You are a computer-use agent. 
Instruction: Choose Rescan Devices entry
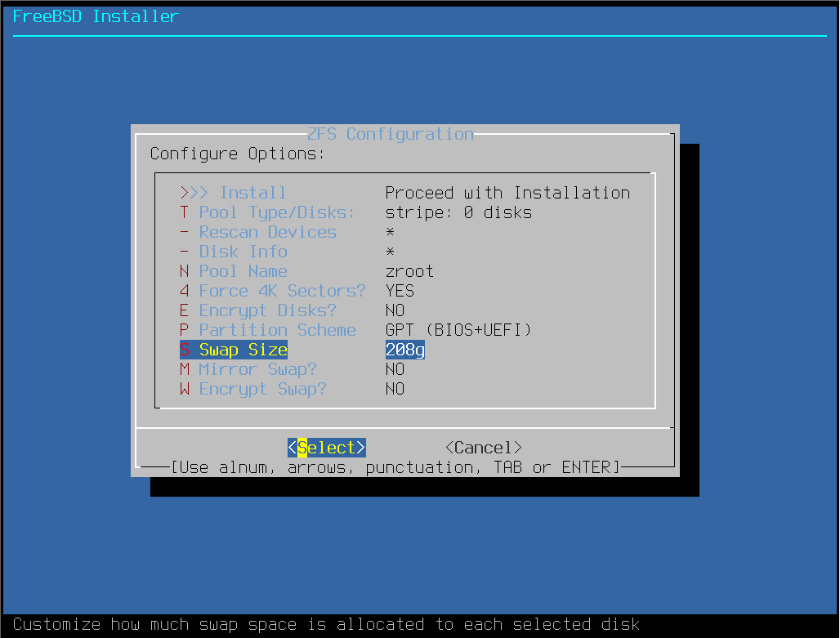(x=258, y=232)
